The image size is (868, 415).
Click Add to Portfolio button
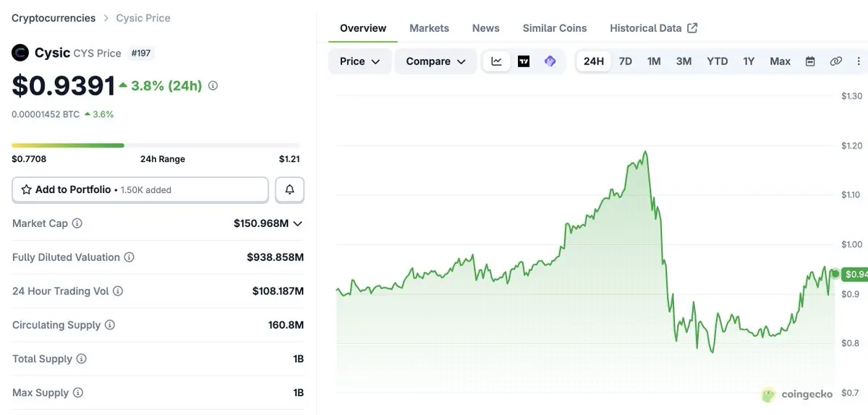pos(140,189)
